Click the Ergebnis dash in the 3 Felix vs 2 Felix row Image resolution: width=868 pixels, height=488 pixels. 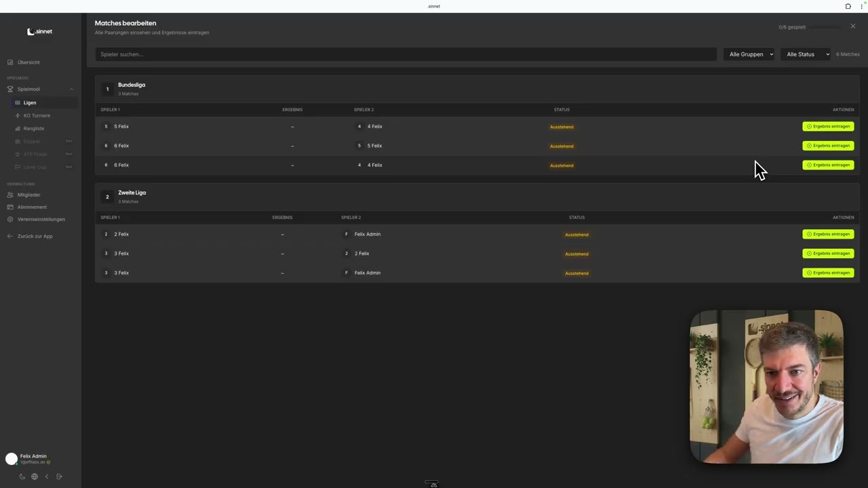[x=282, y=253]
